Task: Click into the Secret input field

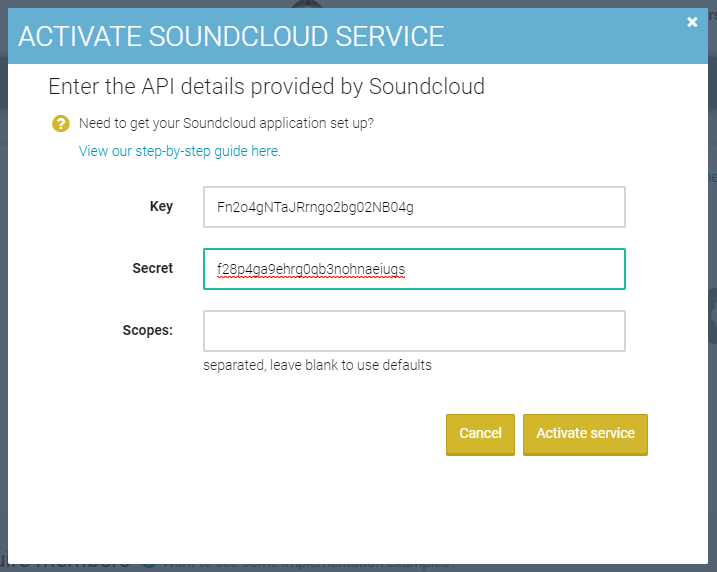Action: [414, 269]
